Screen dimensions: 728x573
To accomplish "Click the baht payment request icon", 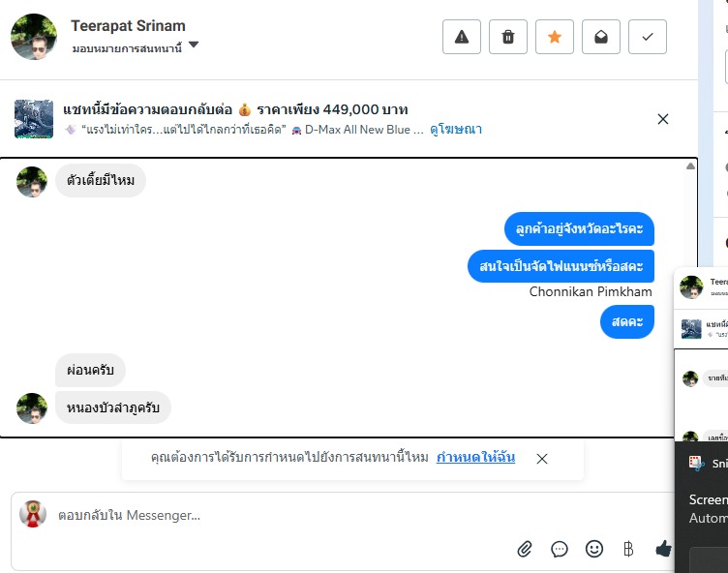I will point(628,549).
